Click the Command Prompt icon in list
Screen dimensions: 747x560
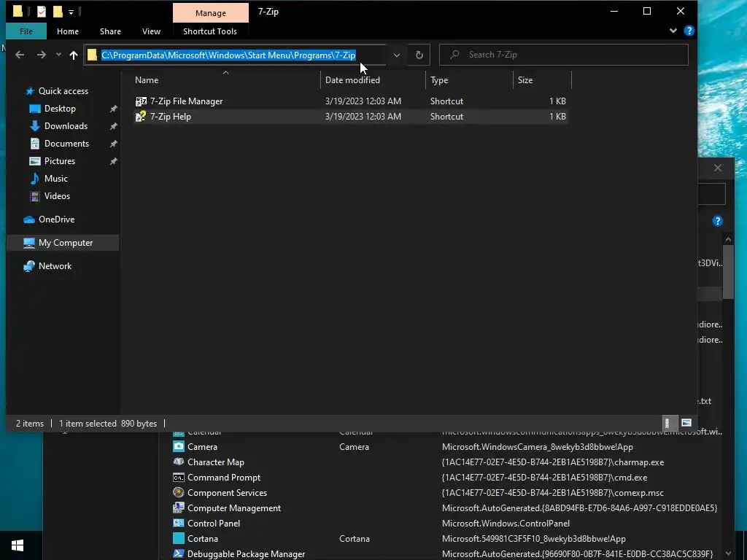point(178,477)
